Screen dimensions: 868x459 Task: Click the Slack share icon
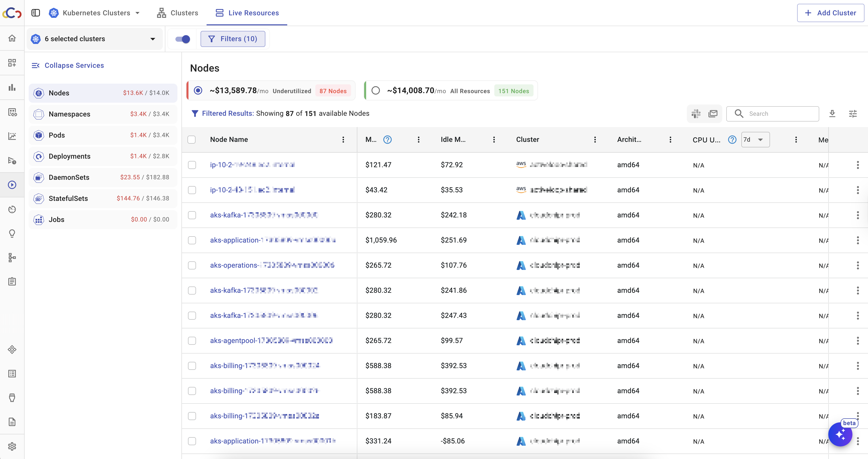point(696,114)
